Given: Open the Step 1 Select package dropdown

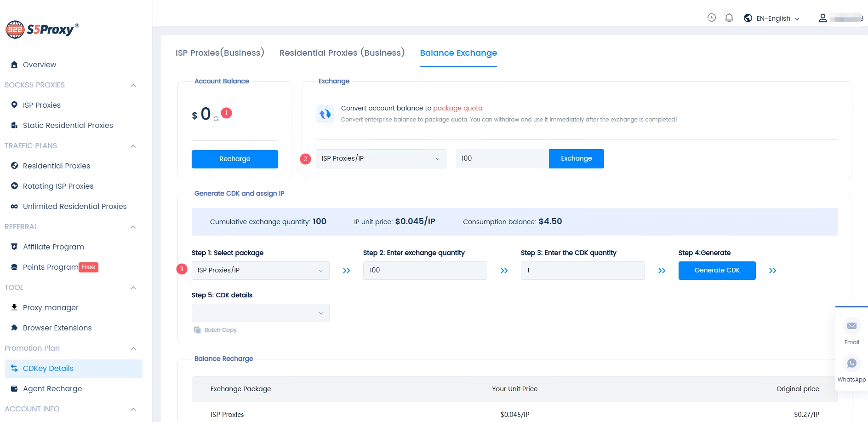Looking at the screenshot, I should 260,271.
